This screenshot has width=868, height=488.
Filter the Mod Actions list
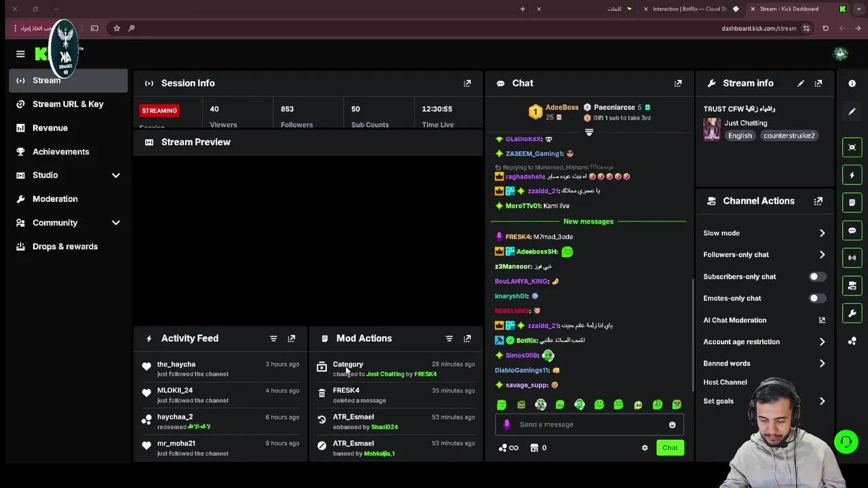(x=449, y=338)
